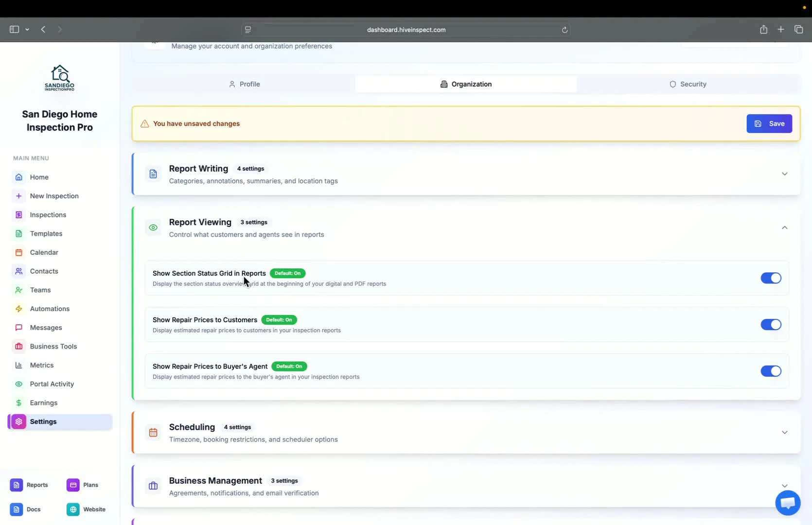Select the Automations lightning icon
The height and width of the screenshot is (525, 812).
point(18,309)
